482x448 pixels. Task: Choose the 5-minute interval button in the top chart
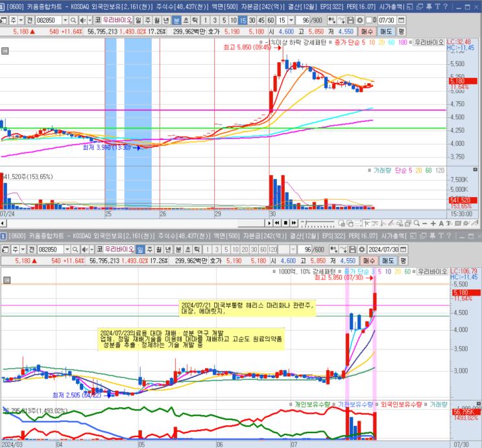(224, 20)
